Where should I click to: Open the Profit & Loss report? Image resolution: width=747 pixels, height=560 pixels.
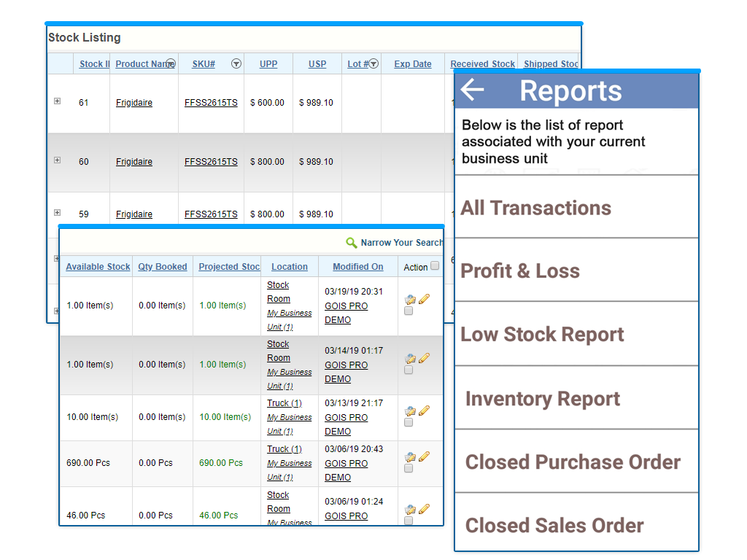pos(576,271)
